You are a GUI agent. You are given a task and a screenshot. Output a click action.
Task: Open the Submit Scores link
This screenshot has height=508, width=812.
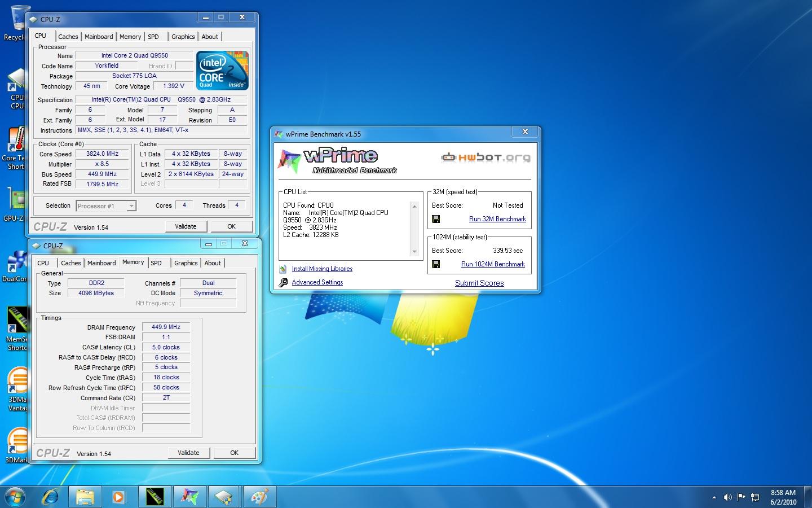tap(479, 283)
